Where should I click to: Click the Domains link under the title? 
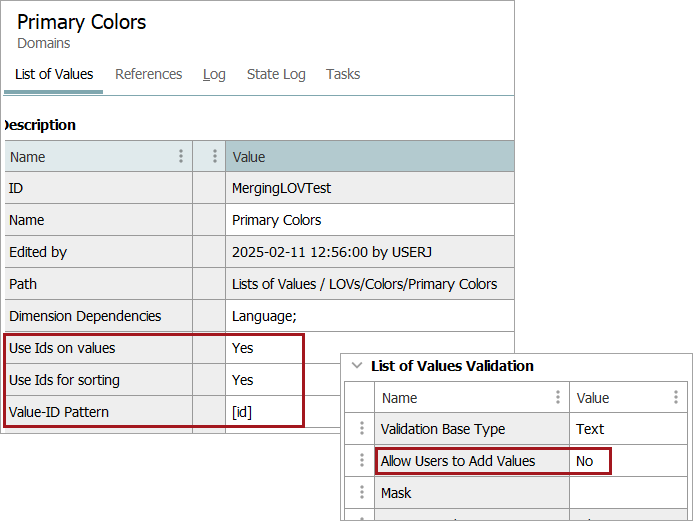pos(43,43)
